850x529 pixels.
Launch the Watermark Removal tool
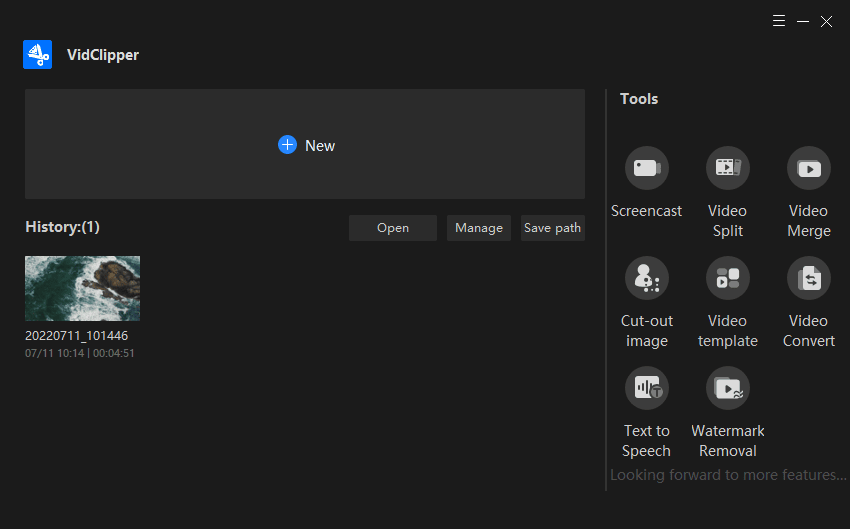pyautogui.click(x=727, y=388)
